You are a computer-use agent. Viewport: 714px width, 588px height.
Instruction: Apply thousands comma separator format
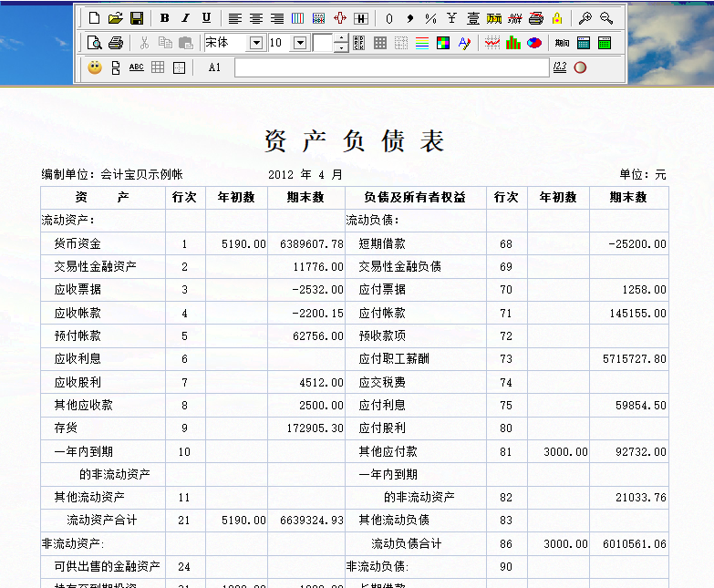click(x=409, y=18)
